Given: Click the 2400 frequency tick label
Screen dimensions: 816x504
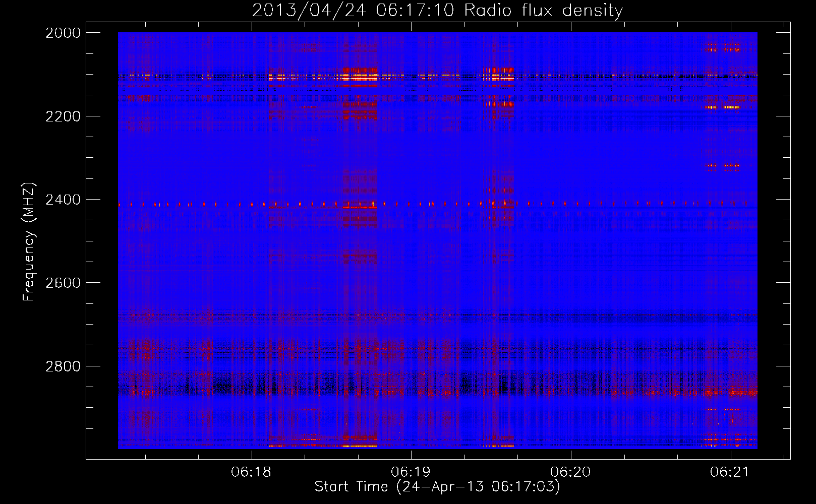Looking at the screenshot, I should tap(63, 200).
